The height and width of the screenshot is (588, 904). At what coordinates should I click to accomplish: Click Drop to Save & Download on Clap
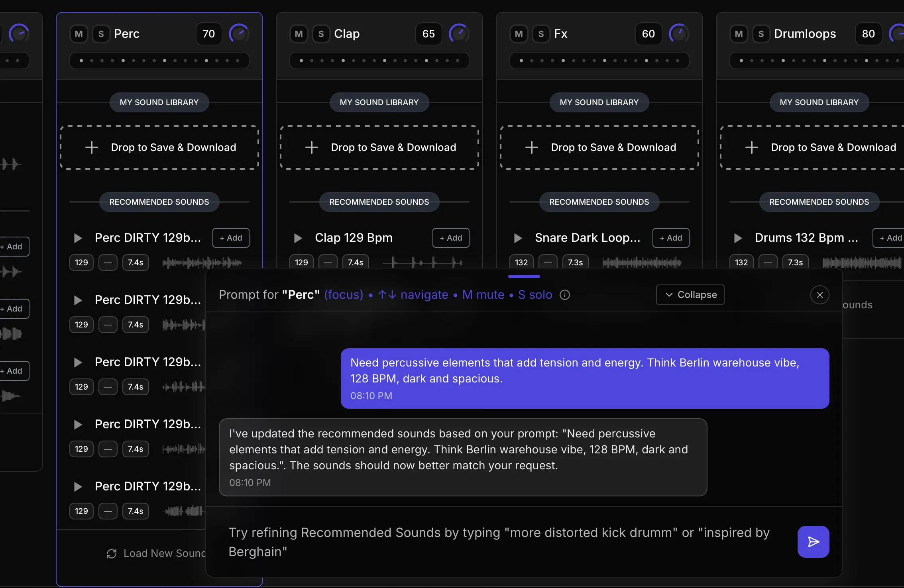[379, 147]
